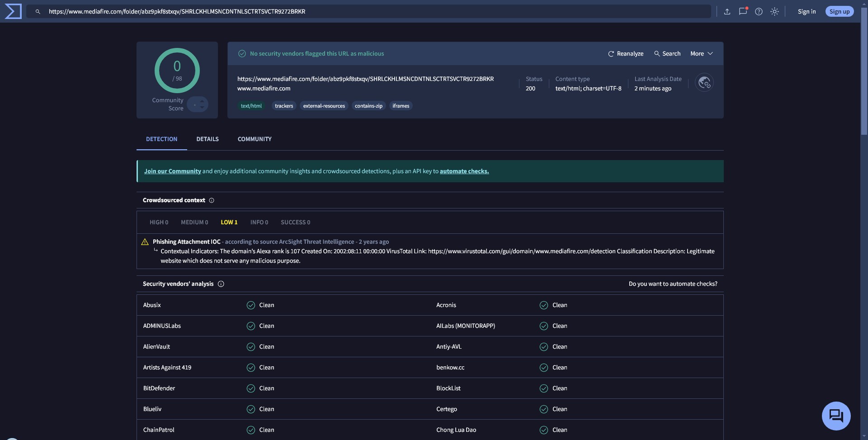
Task: Click the URL relations globe icon
Action: click(704, 83)
